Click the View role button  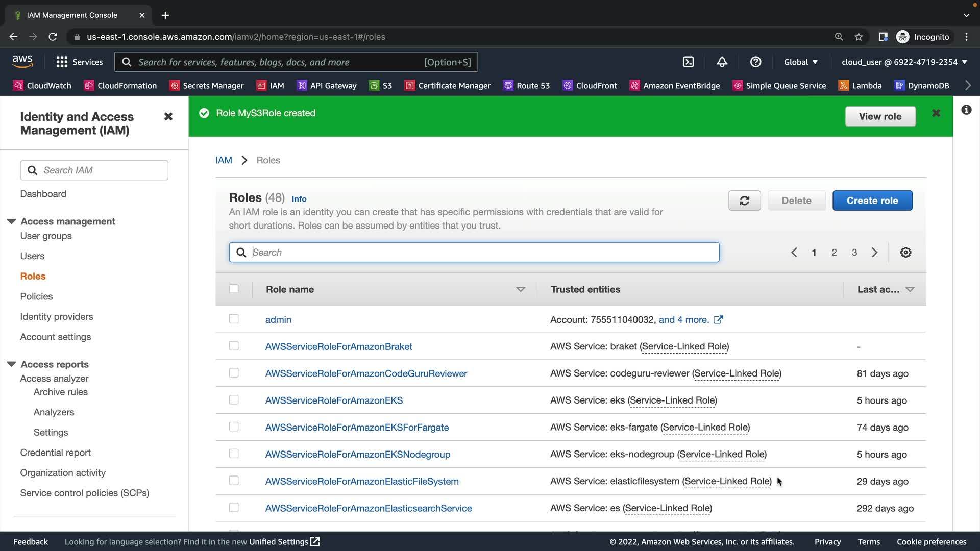point(880,116)
